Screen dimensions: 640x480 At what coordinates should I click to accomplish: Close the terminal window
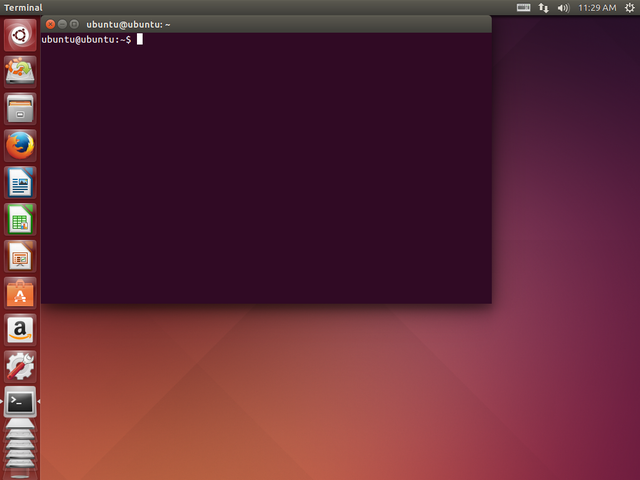pos(50,24)
